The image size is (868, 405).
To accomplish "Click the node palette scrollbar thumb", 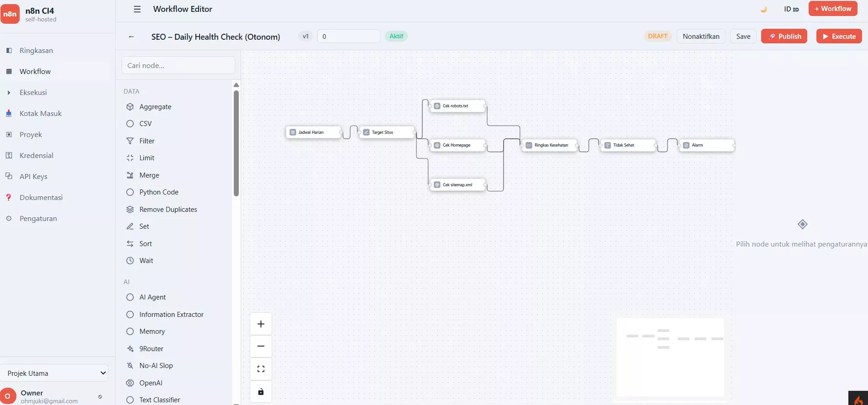I will pos(236,143).
